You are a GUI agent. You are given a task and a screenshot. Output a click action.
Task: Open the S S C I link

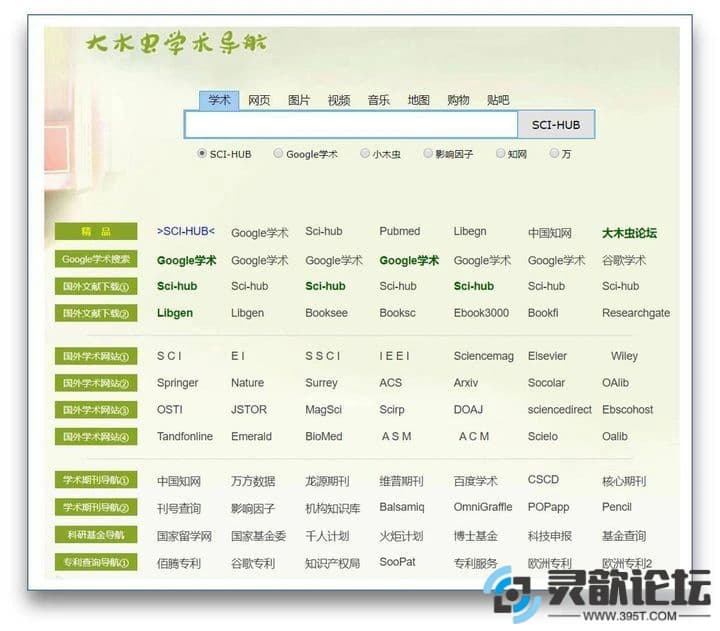click(322, 356)
